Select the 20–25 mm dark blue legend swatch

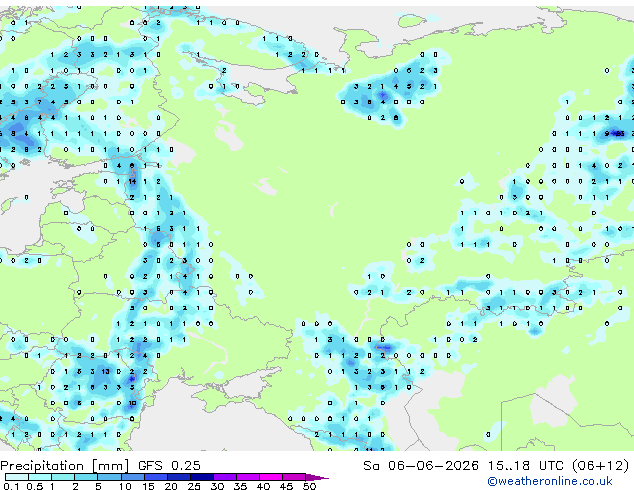click(x=179, y=477)
